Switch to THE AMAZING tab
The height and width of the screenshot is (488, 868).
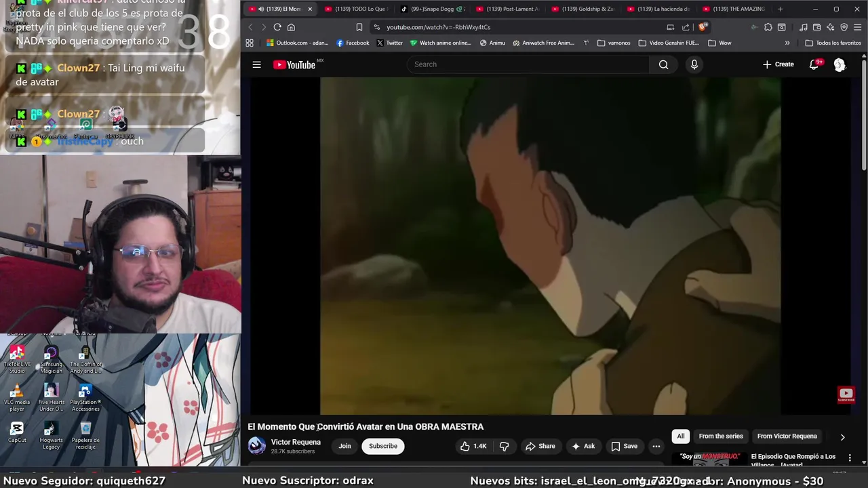(734, 9)
